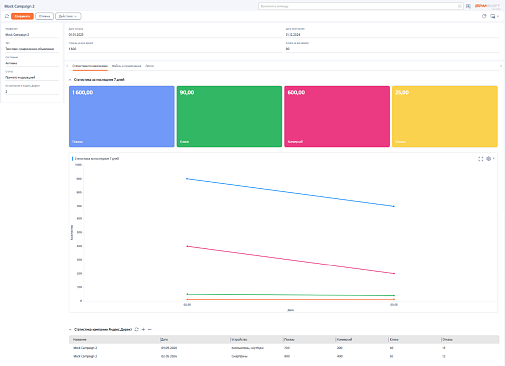
Task: Collapse the Yandex Direct campaign statistics section
Action: (x=70, y=329)
